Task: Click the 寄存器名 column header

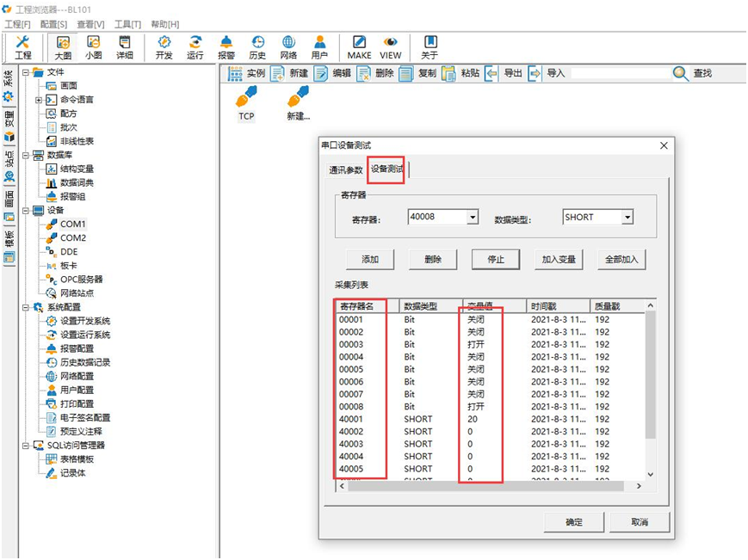Action: (368, 306)
